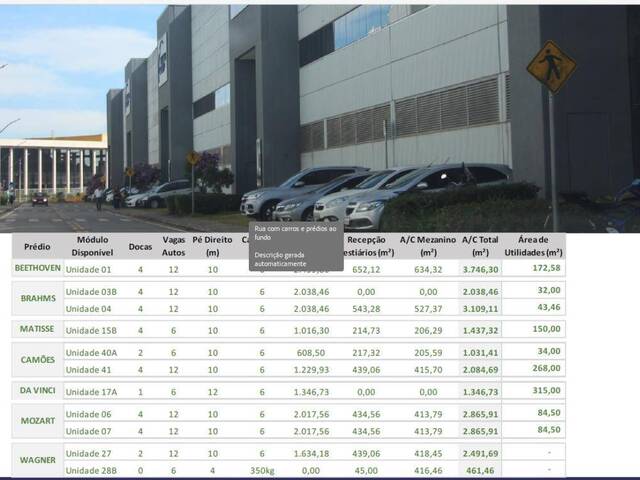640x480 pixels.
Task: Click the DA VINCI building label
Action: click(x=37, y=391)
